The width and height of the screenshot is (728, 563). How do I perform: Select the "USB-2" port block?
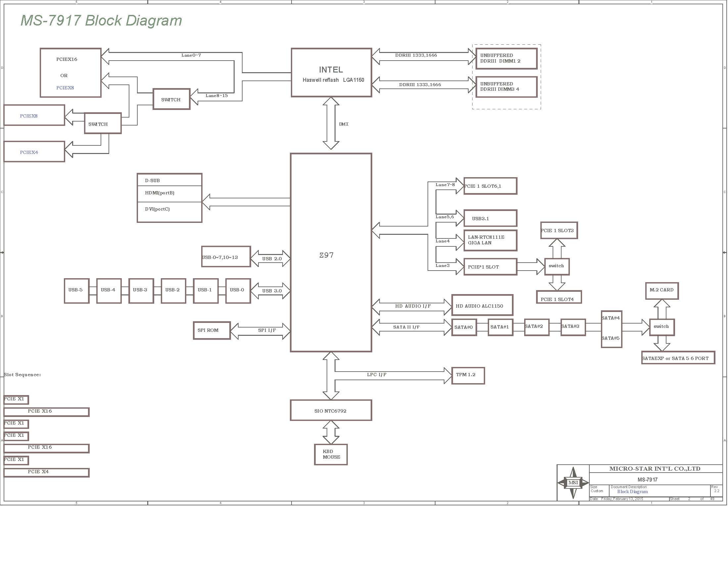(x=173, y=291)
